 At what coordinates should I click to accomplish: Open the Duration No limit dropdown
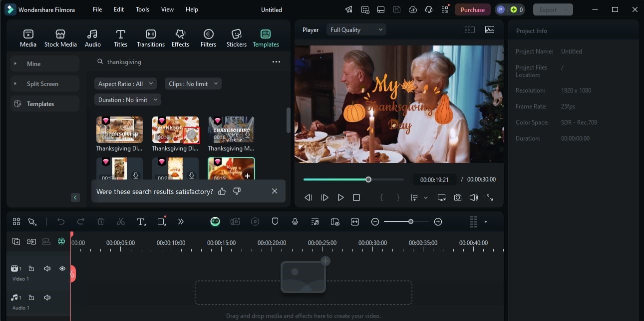pyautogui.click(x=127, y=100)
